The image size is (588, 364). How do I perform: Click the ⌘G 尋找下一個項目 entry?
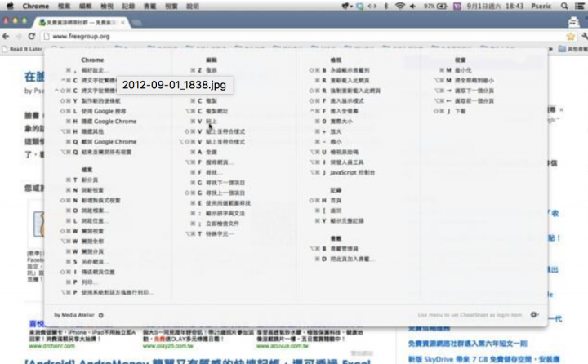[x=217, y=183]
